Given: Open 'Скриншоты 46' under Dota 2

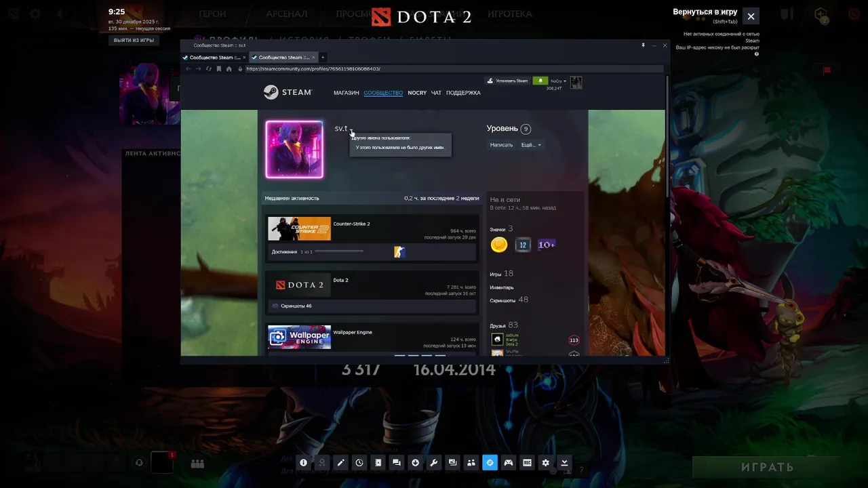Looking at the screenshot, I should coord(296,306).
